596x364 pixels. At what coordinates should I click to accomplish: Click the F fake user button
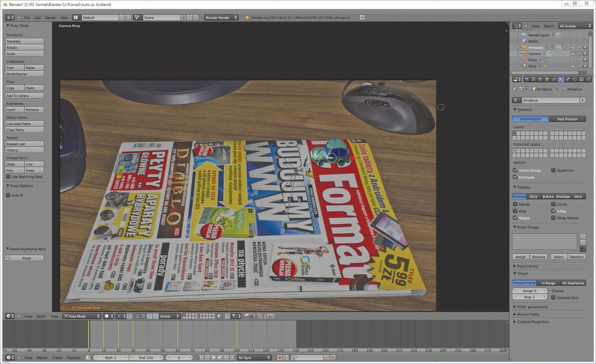[x=582, y=100]
